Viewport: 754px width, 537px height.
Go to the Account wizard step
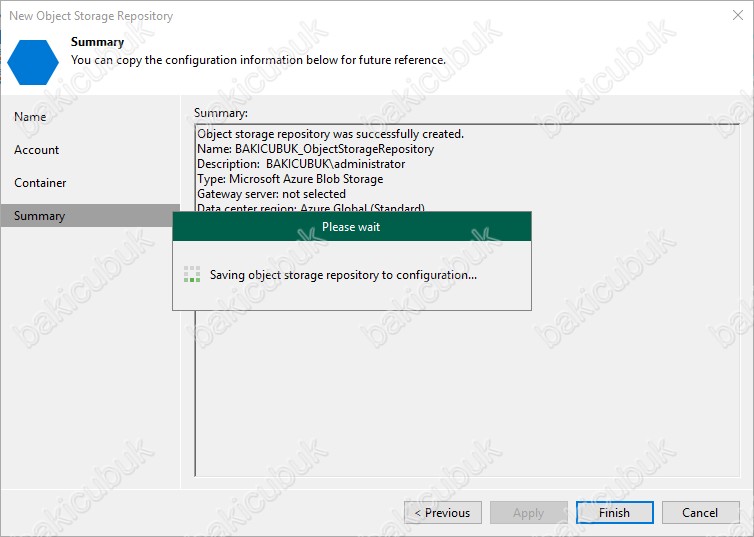click(37, 150)
